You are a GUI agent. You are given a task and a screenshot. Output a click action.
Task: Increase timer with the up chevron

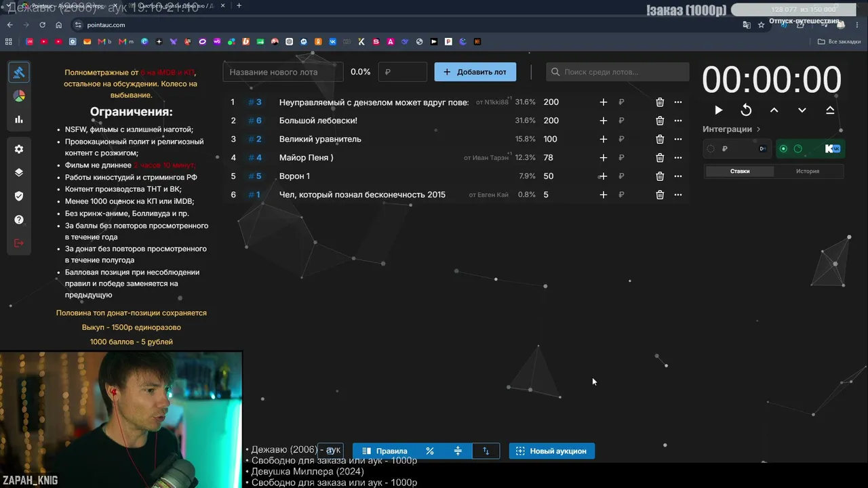point(774,110)
